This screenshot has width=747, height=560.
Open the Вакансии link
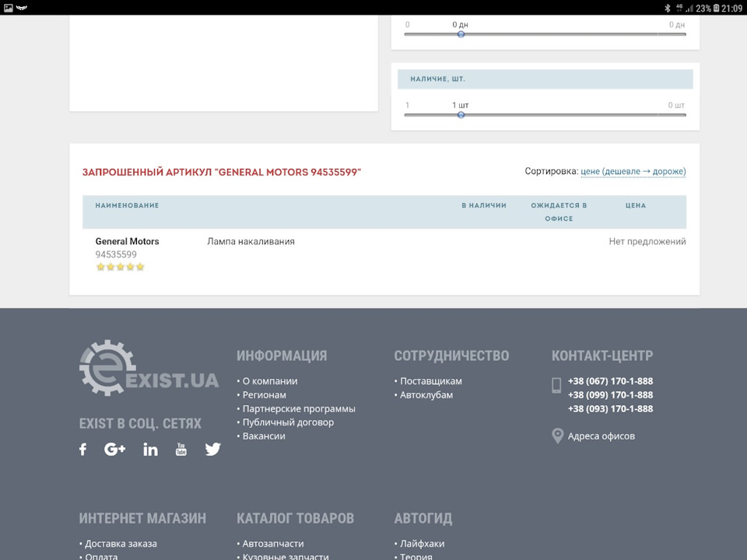point(264,436)
